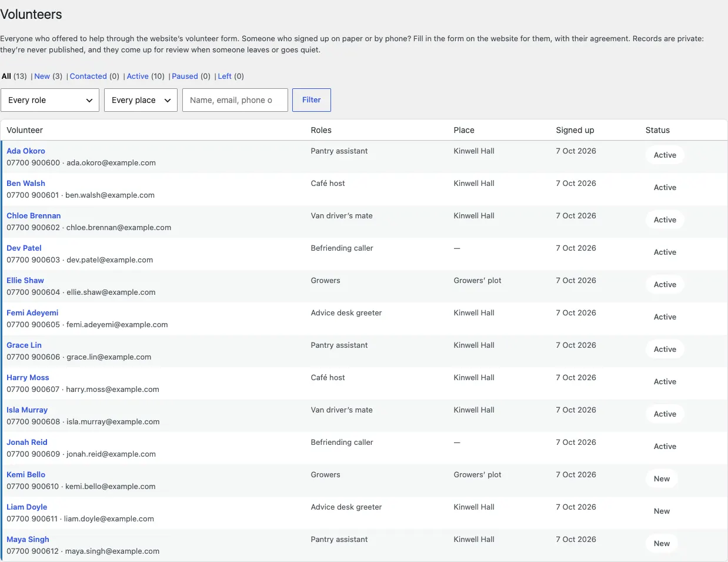728x562 pixels.
Task: Open Dev Patel's volunteer record
Action: [x=24, y=248]
